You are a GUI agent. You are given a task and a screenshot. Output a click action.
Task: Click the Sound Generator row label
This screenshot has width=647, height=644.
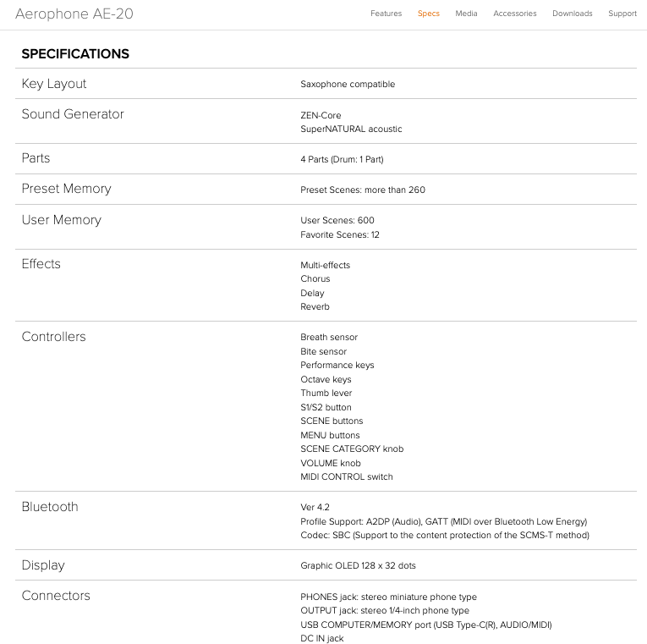[73, 114]
